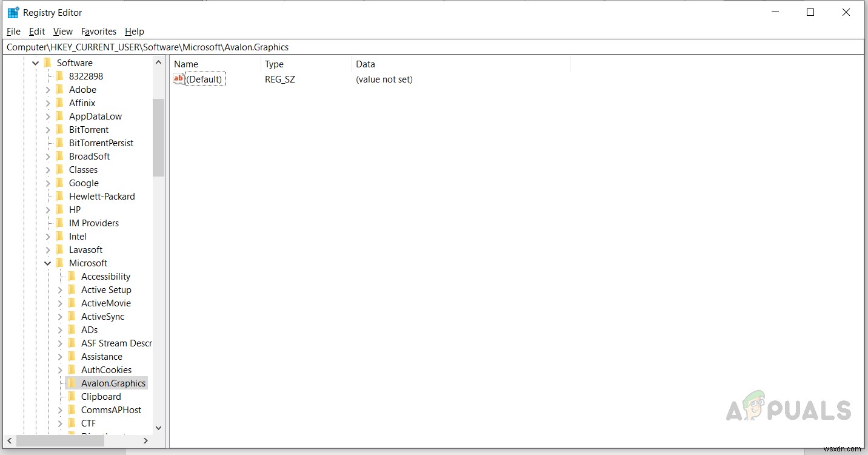This screenshot has height=455, width=868.
Task: Expand the CommsAPHost key
Action: tap(60, 409)
